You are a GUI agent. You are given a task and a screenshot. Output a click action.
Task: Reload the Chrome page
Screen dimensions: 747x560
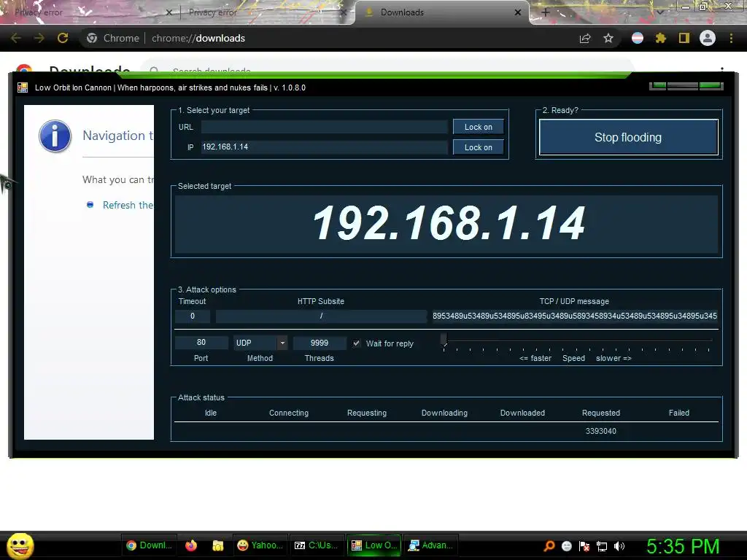[x=63, y=38]
